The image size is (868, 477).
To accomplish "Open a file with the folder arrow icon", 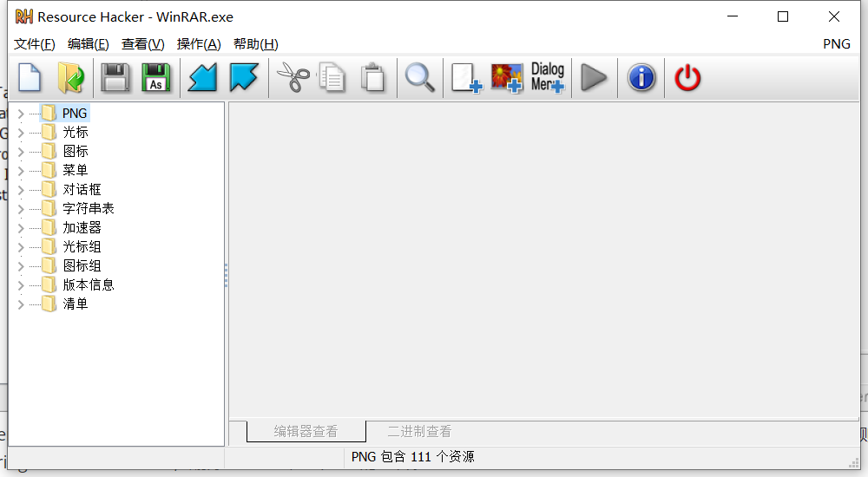I will [71, 77].
